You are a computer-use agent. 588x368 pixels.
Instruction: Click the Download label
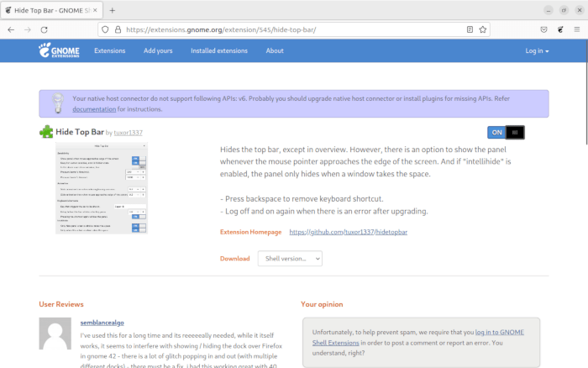point(234,259)
